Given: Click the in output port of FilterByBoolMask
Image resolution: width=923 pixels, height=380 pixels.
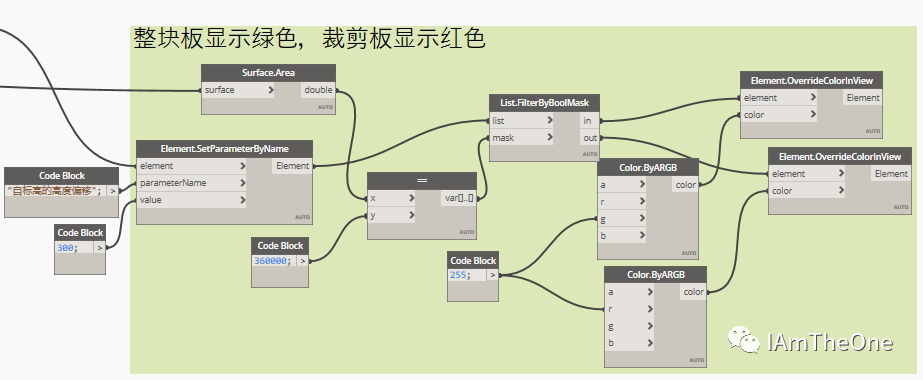Looking at the screenshot, I should pos(589,121).
